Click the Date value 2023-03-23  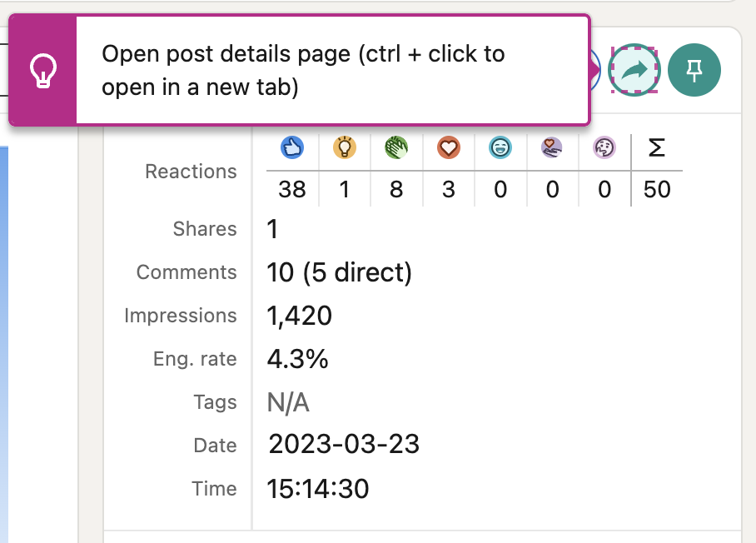point(342,445)
